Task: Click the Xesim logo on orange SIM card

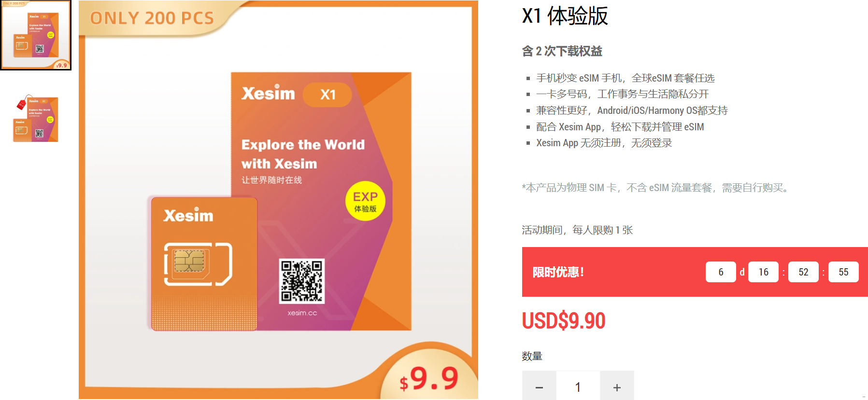Action: pos(188,215)
